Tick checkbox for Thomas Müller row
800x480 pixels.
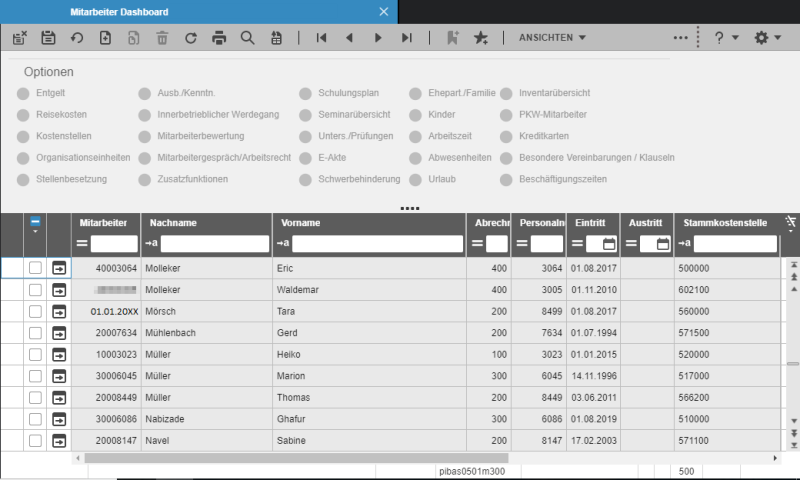35,397
